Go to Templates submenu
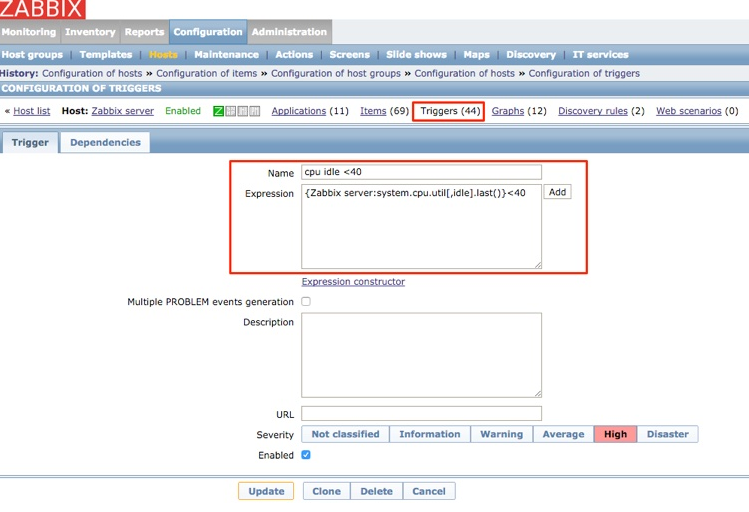Image resolution: width=749 pixels, height=512 pixels. coord(106,54)
